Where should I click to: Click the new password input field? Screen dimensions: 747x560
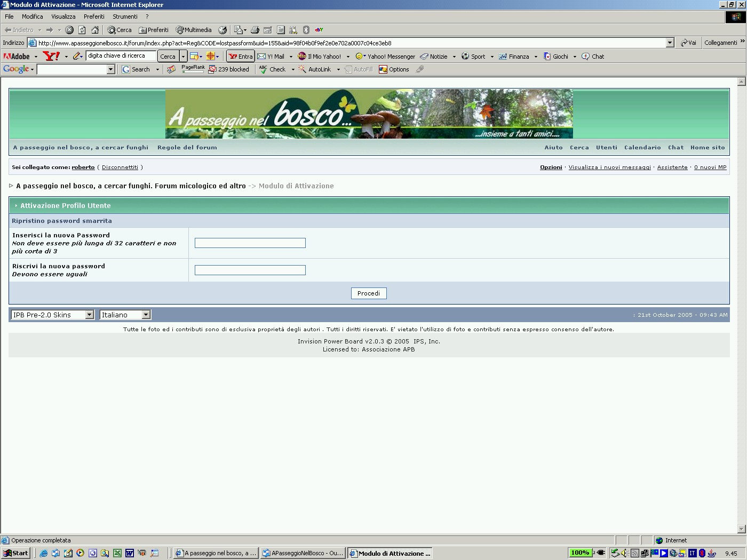(250, 243)
